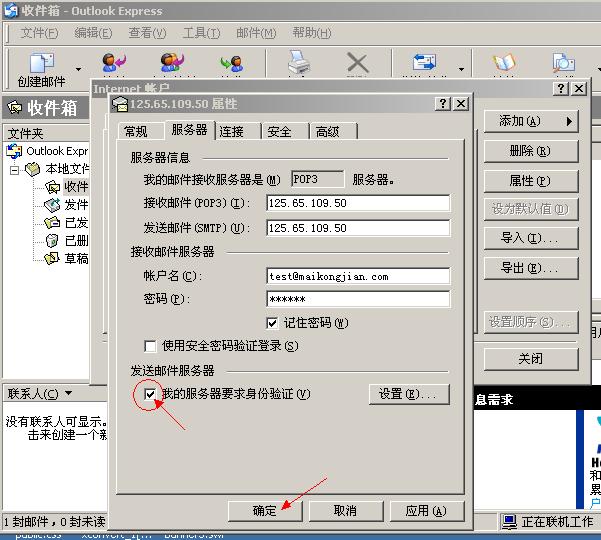Click the 关闭 button in Internet accounts

(531, 359)
